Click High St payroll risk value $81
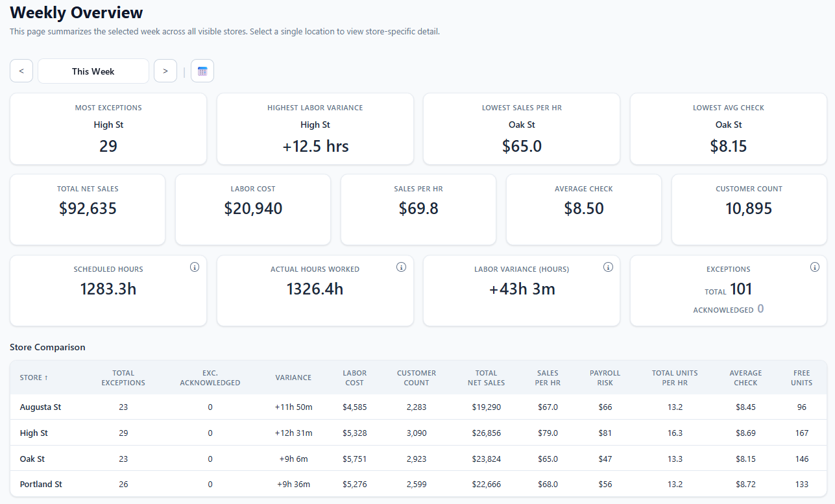835x504 pixels. point(605,433)
